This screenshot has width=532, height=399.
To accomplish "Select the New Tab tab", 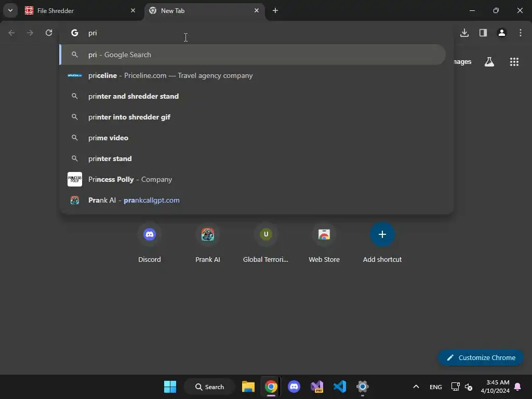I will point(205,10).
